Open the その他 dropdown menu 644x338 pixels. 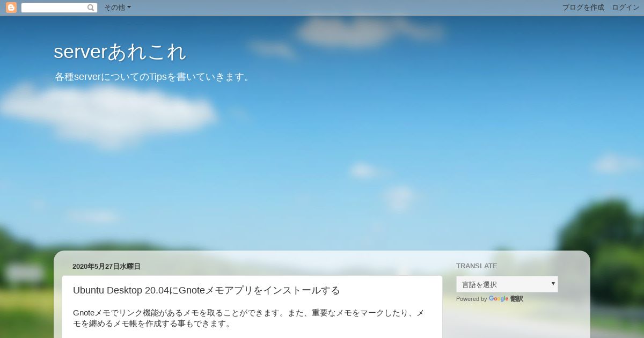click(x=117, y=8)
